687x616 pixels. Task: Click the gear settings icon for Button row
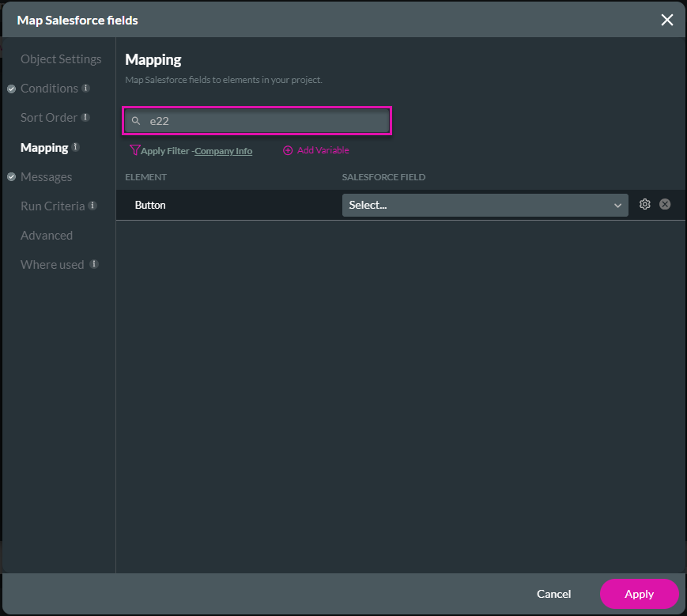tap(644, 204)
